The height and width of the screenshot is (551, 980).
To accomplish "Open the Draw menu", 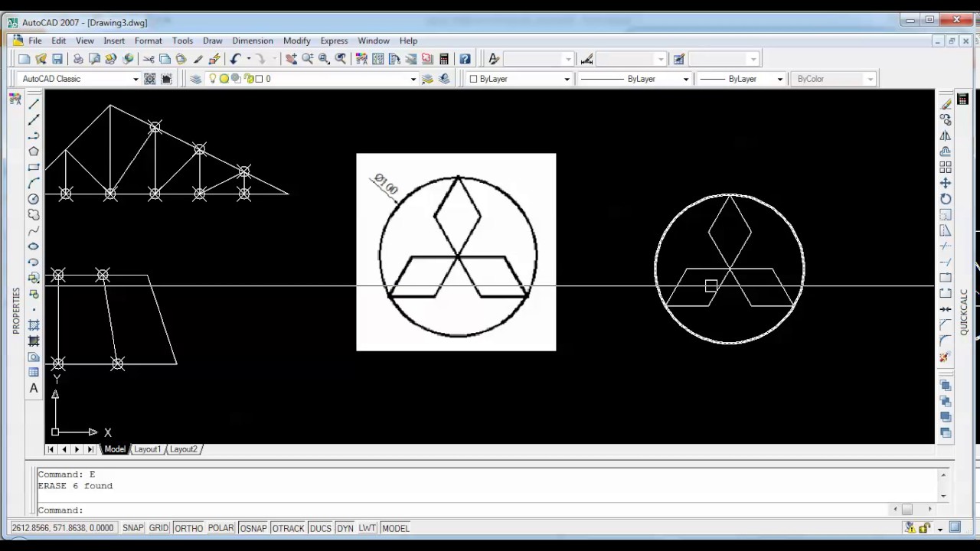I will click(212, 41).
